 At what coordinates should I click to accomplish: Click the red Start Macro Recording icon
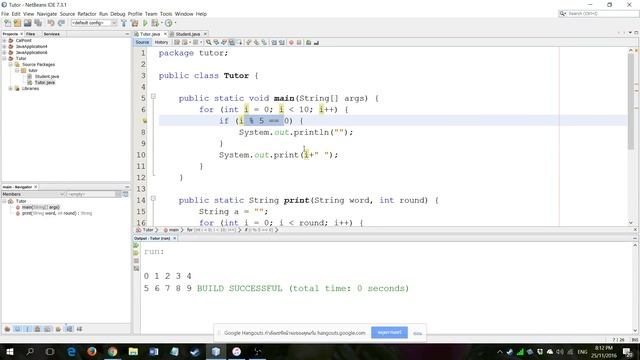coord(291,42)
